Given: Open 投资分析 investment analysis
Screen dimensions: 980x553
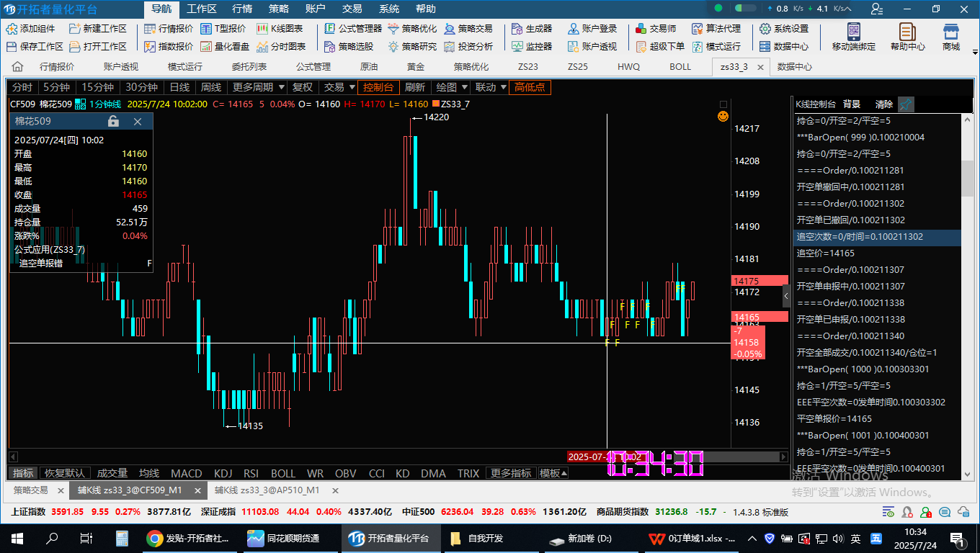Looking at the screenshot, I should point(468,46).
